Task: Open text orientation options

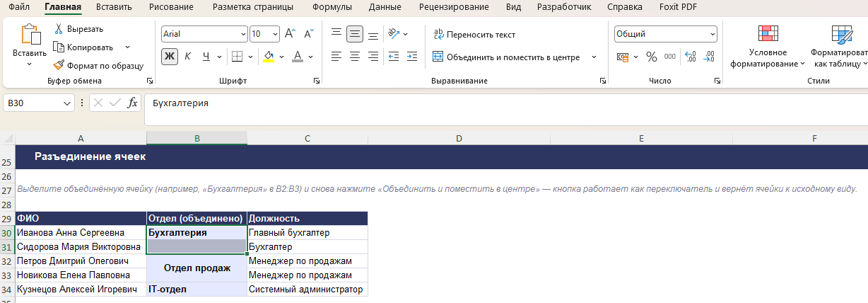Action: coord(394,33)
